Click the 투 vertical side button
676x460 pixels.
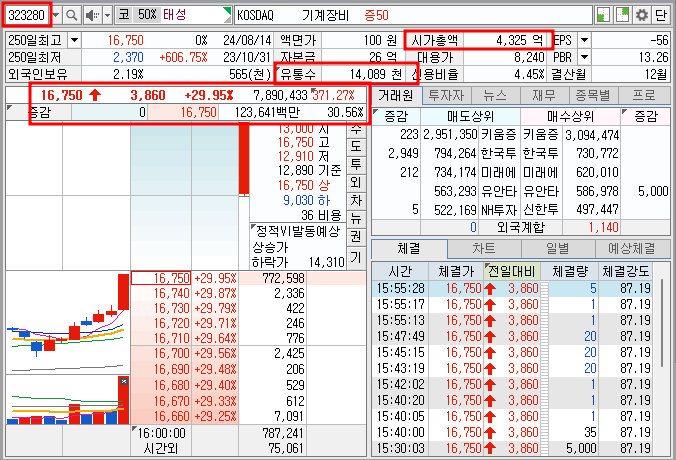[x=356, y=164]
